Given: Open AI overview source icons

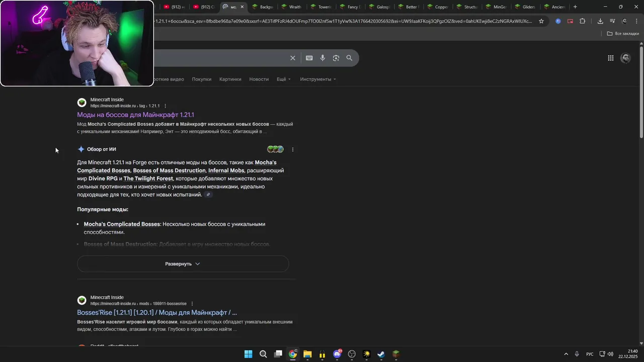Looking at the screenshot, I should click(x=275, y=149).
